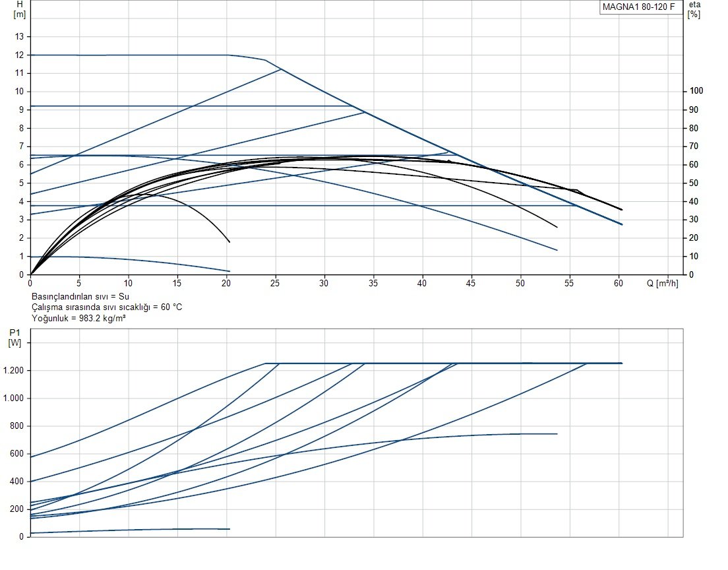
Task: Select the eta [%] axis title
Action: tap(694, 9)
